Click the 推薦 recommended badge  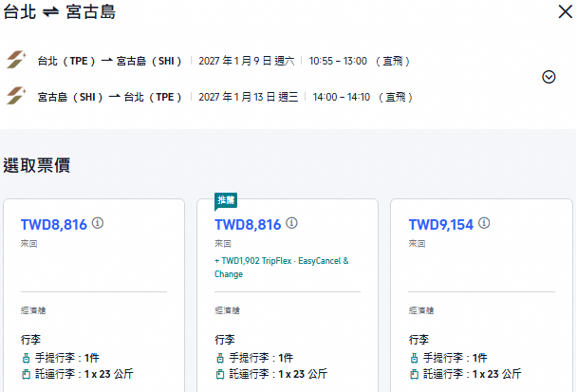click(x=226, y=201)
